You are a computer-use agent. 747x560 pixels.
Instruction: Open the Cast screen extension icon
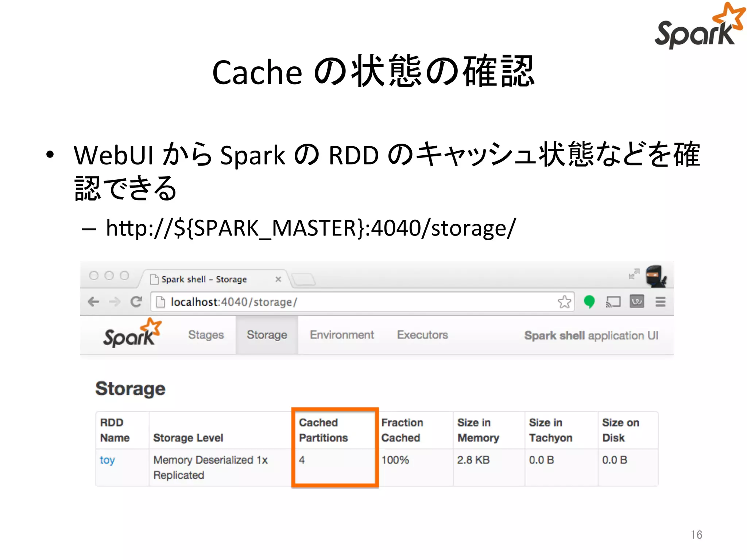(613, 302)
